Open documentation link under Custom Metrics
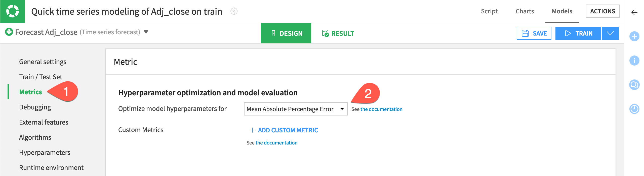This screenshot has width=644, height=176. [276, 143]
